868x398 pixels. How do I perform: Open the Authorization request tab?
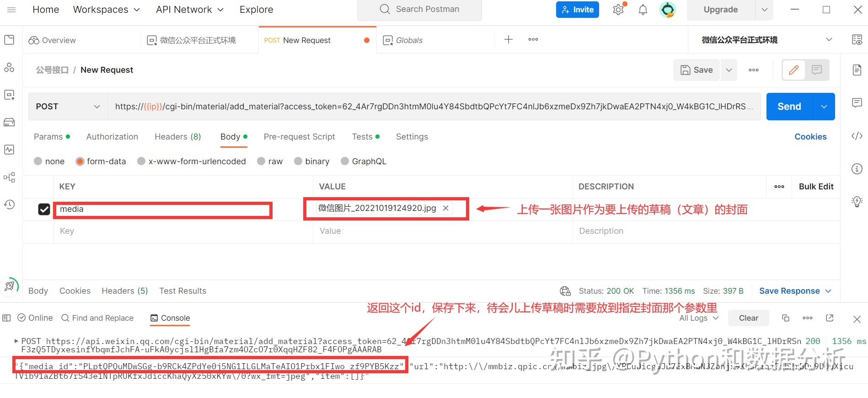pos(112,137)
